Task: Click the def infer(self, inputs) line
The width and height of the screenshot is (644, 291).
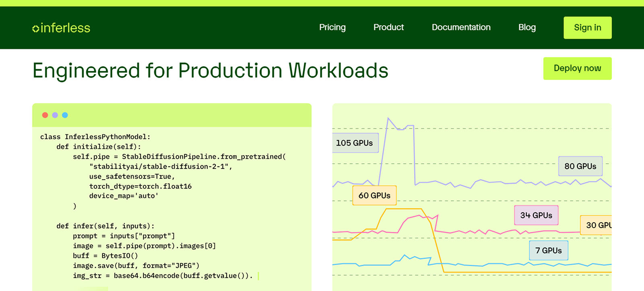Action: 105,226
